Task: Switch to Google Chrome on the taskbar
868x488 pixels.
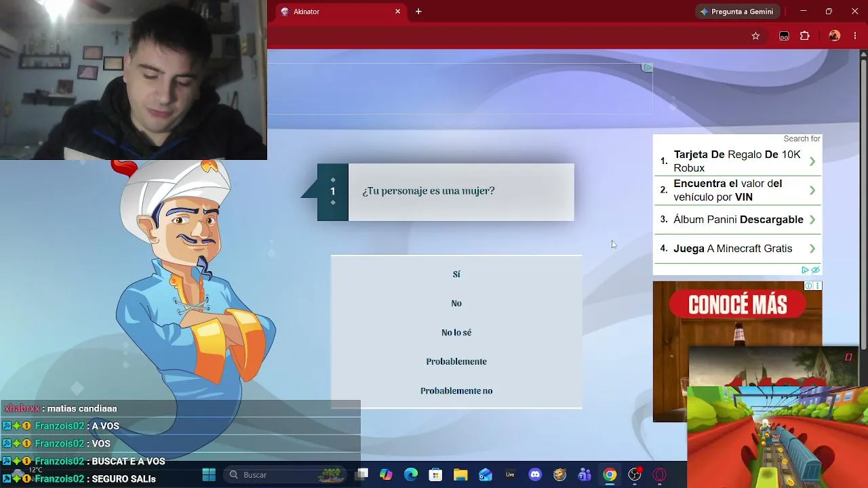Action: pos(610,475)
